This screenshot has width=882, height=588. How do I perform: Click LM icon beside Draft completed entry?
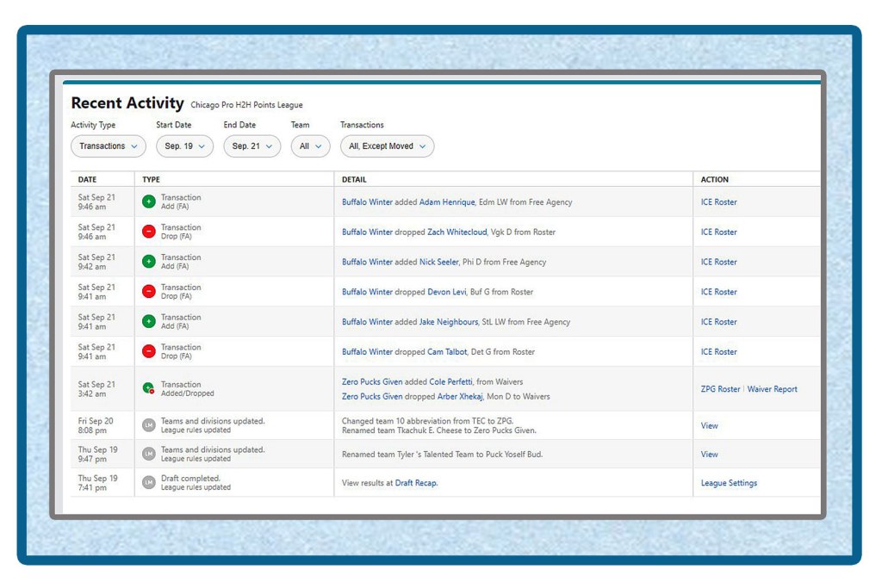[x=148, y=483]
